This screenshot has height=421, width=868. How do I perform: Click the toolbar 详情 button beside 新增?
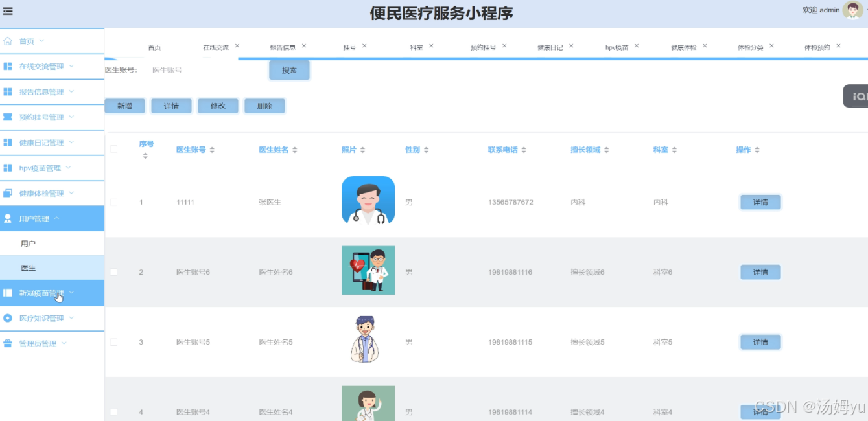coord(171,106)
